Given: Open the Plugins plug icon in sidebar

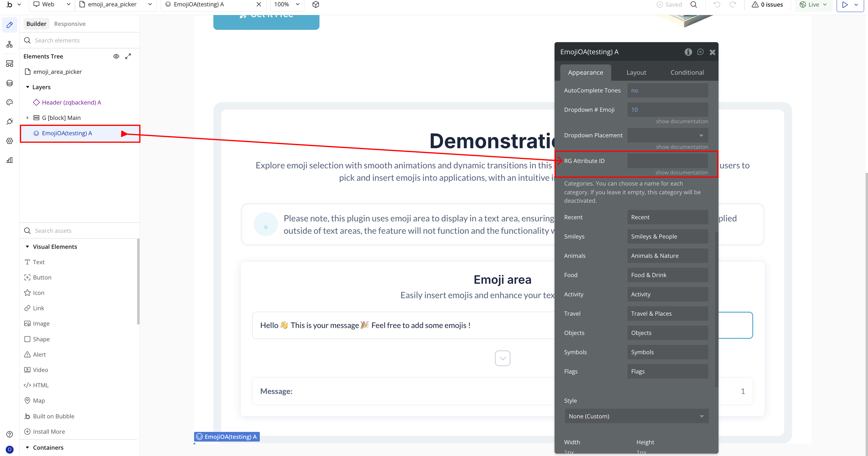Looking at the screenshot, I should [x=9, y=122].
